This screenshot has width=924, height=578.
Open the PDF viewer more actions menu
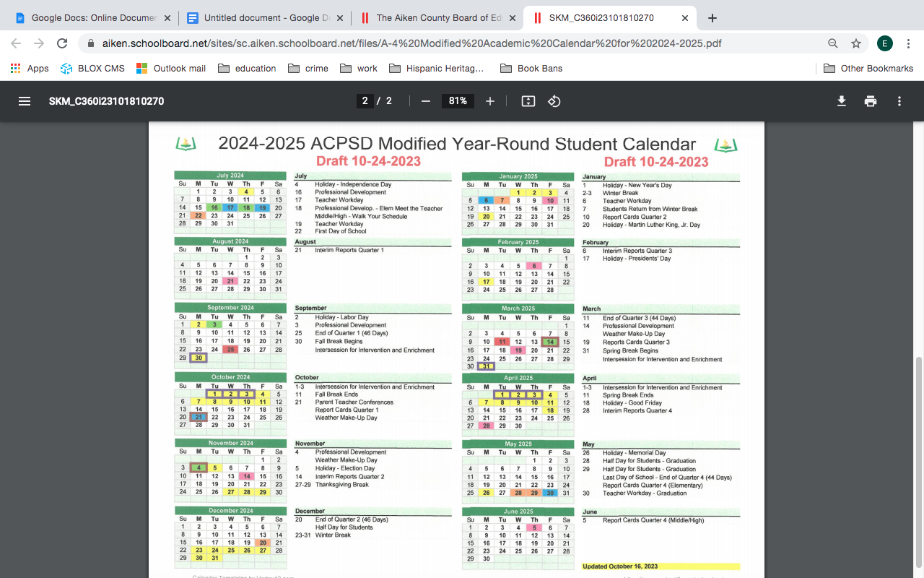(899, 101)
